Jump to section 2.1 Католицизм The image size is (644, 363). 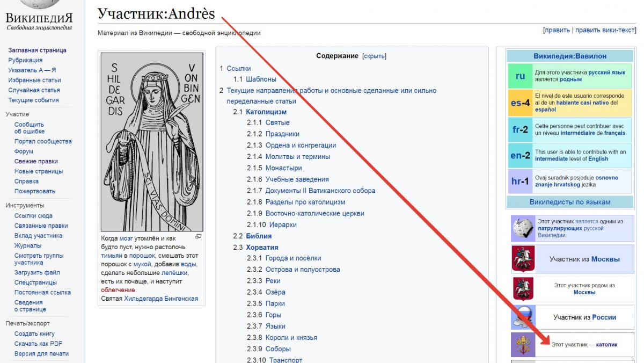point(266,112)
